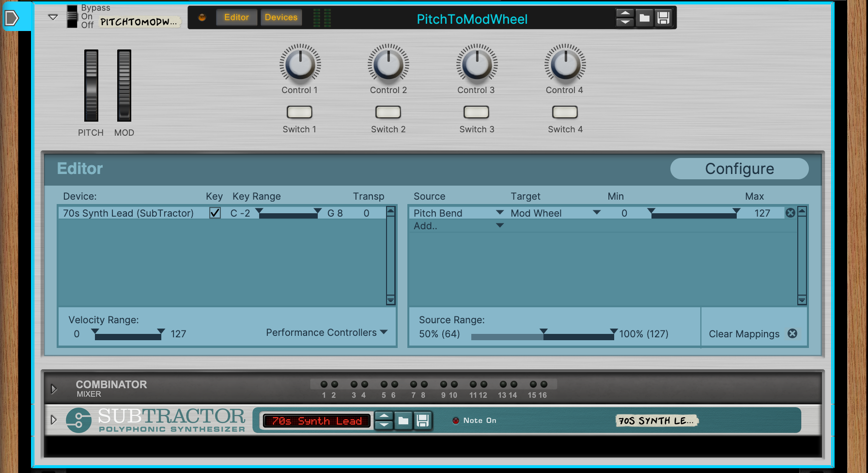Remove the Pitch Bend mapping row
868x473 pixels.
pos(790,213)
